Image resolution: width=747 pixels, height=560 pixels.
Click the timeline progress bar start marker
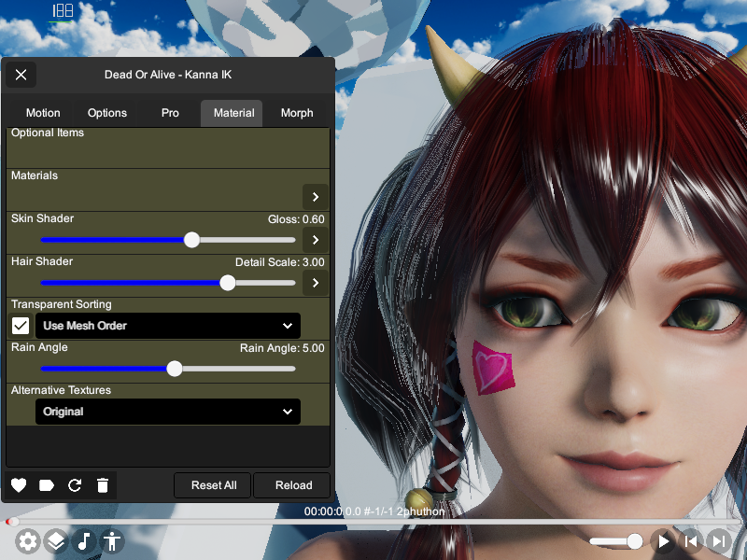click(12, 522)
